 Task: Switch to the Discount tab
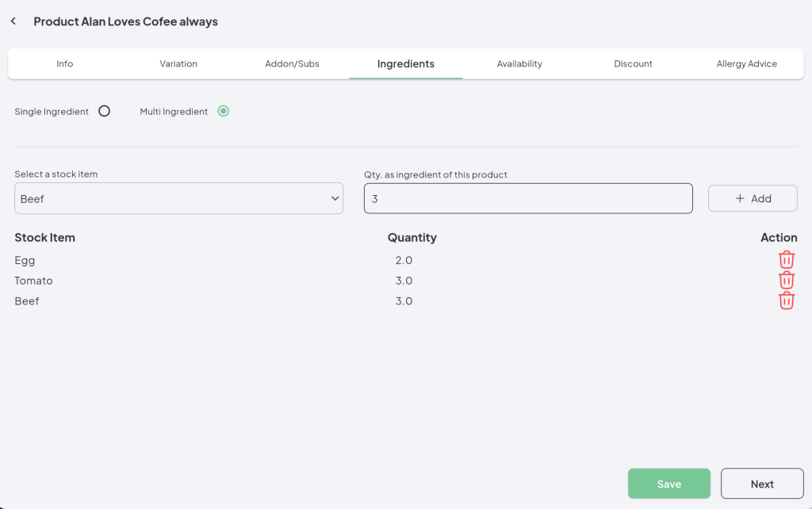[x=633, y=63]
